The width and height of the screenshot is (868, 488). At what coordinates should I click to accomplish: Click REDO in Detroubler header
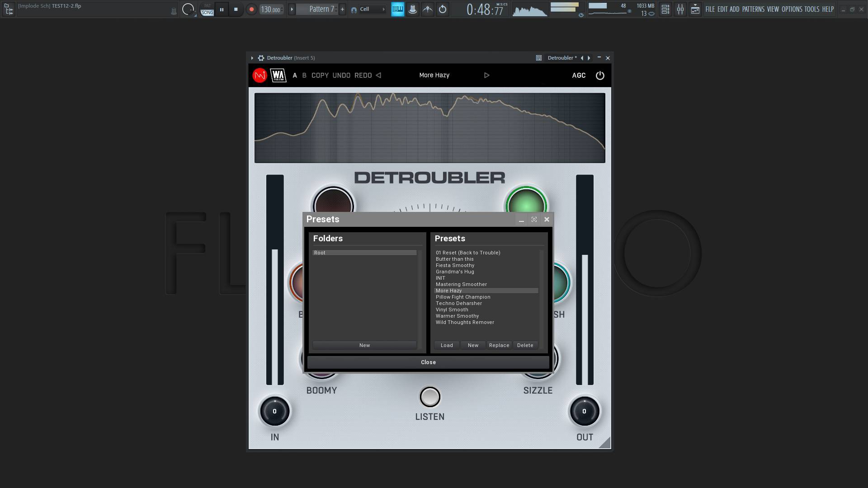point(363,75)
